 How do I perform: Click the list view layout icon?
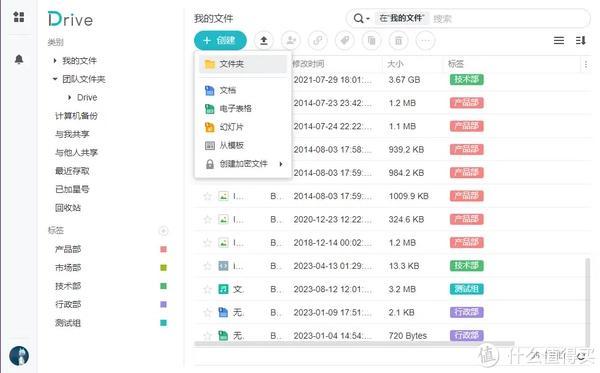[559, 41]
